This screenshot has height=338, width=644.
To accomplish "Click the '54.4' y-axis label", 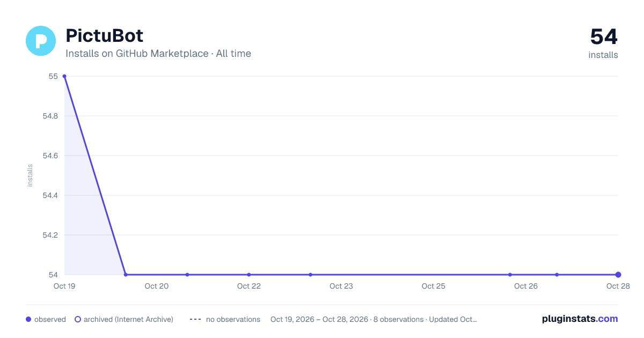I will click(50, 195).
